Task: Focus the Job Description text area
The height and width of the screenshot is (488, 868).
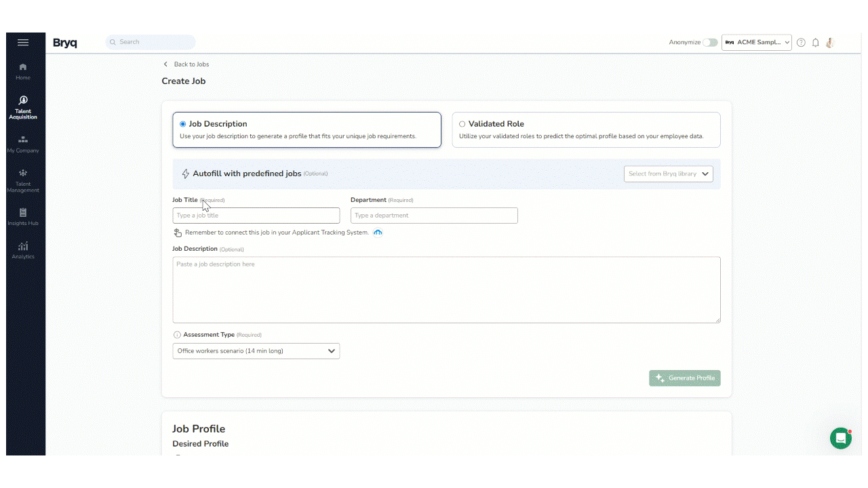Action: tap(446, 289)
